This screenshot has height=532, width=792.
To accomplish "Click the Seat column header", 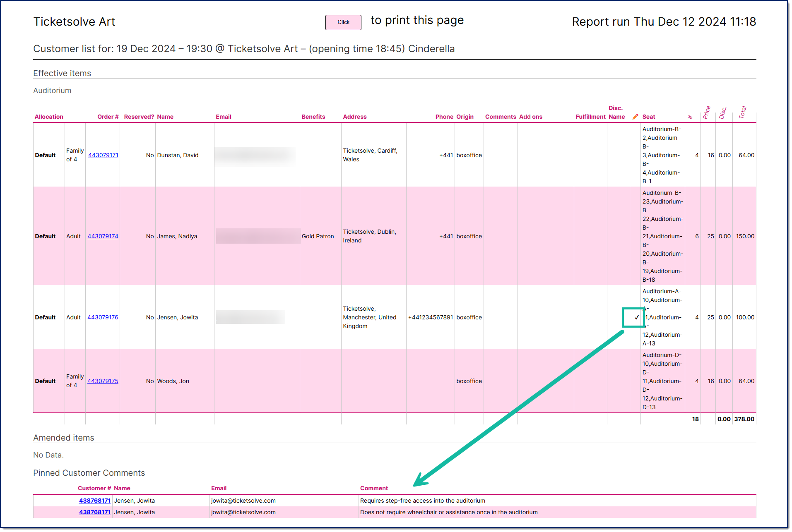I will (x=648, y=117).
